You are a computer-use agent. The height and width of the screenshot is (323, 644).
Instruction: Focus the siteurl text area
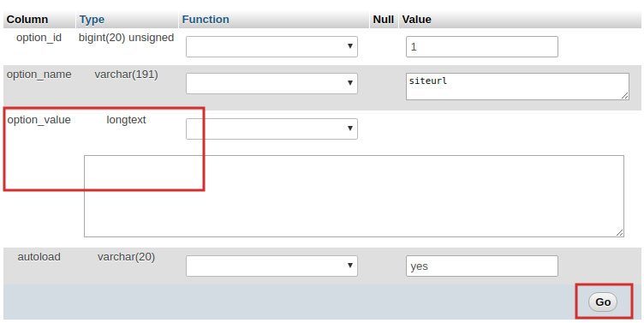click(517, 87)
